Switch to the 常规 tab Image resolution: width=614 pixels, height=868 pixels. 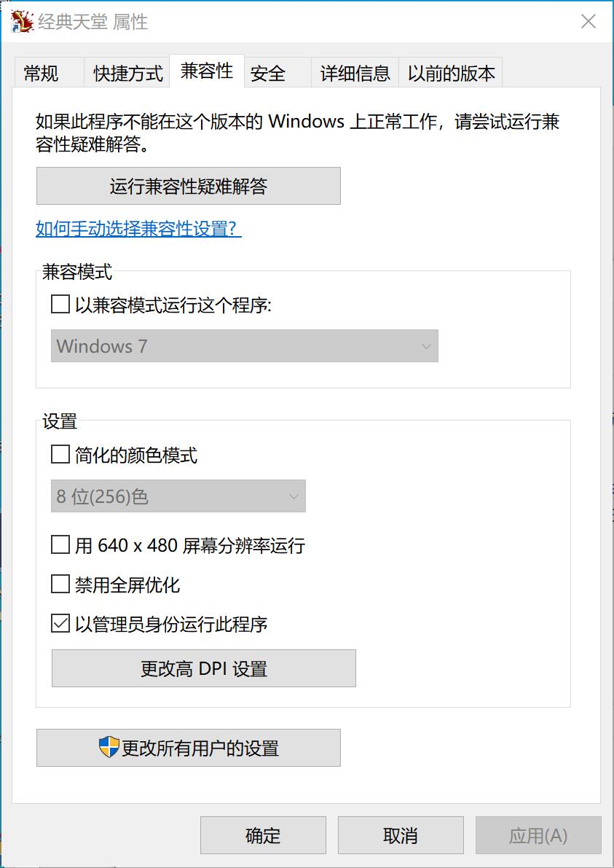(x=42, y=74)
